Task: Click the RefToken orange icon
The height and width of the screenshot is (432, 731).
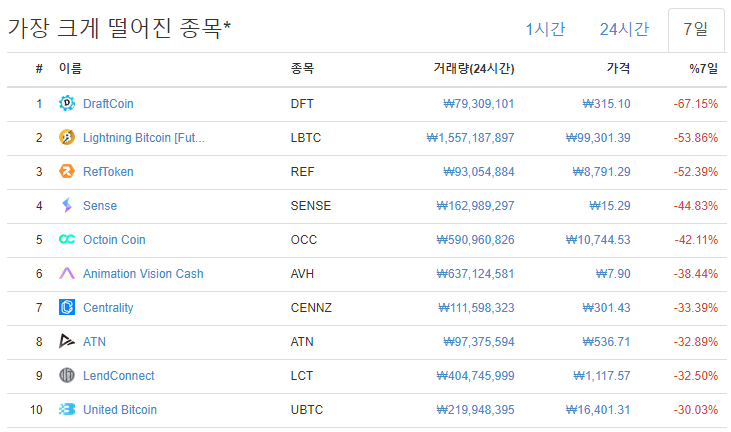Action: (67, 171)
